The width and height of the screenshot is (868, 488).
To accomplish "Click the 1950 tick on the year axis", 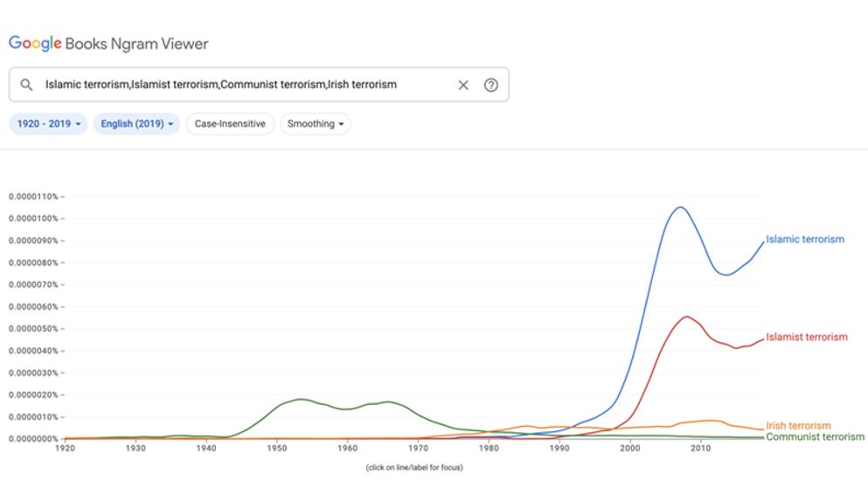I will click(x=277, y=448).
